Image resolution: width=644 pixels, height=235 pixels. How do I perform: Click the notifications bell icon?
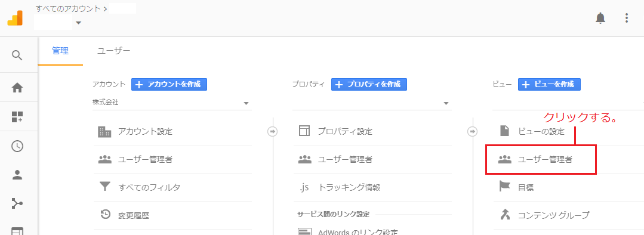(600, 18)
